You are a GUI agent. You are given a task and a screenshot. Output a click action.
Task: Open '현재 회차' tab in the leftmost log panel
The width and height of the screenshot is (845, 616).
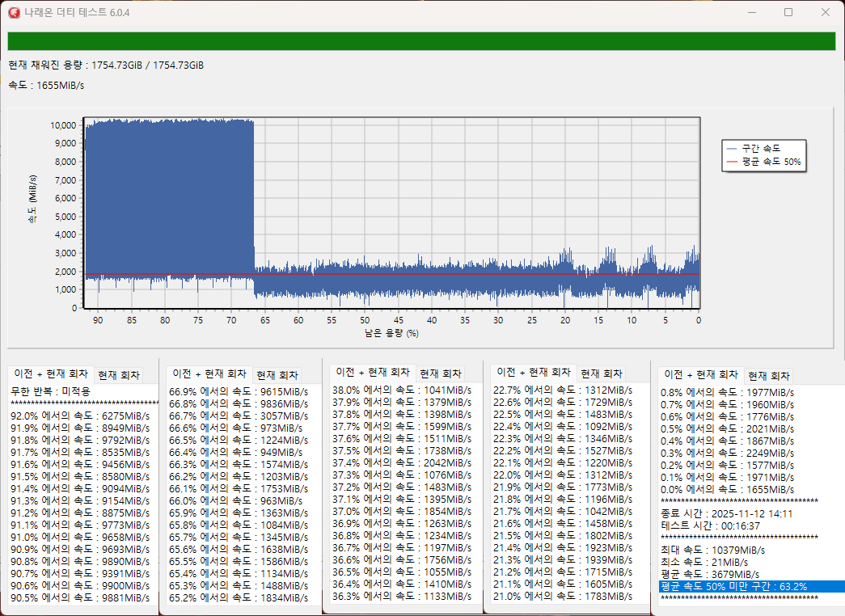[x=119, y=375]
